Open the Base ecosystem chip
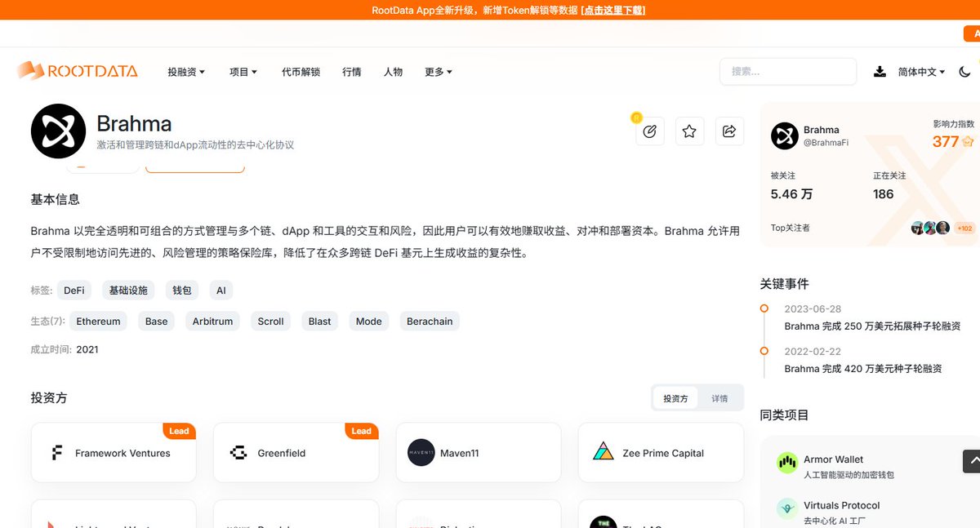The image size is (980, 528). click(x=156, y=321)
